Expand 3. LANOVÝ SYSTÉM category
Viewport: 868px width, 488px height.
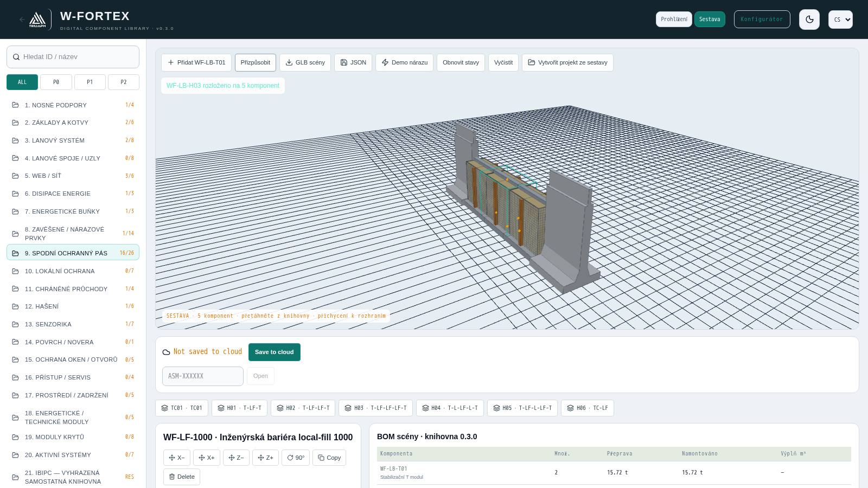tap(73, 140)
